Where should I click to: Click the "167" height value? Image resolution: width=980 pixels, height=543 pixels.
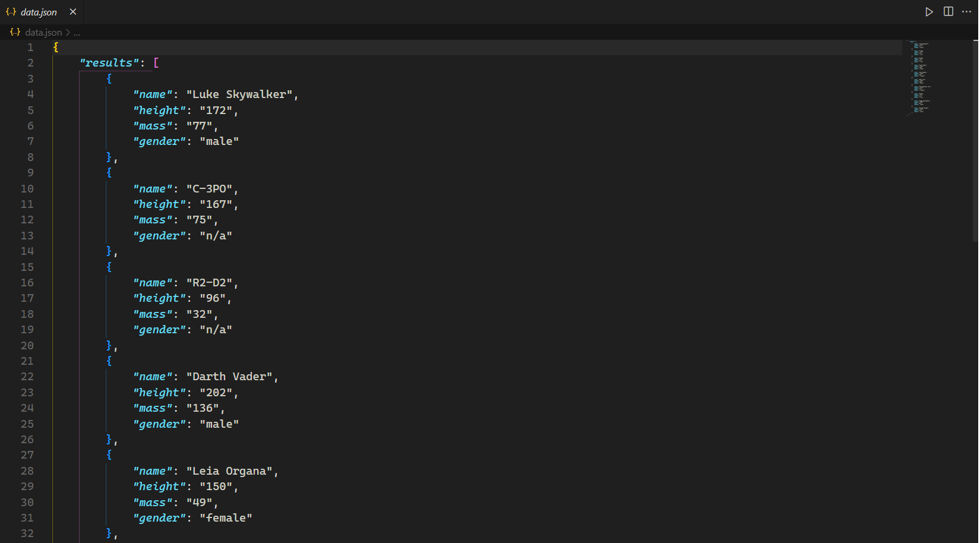216,204
